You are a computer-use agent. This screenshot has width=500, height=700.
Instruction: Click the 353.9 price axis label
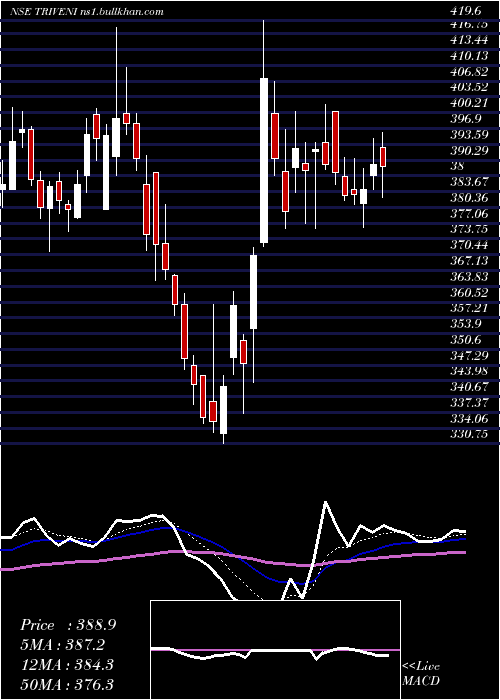click(466, 325)
